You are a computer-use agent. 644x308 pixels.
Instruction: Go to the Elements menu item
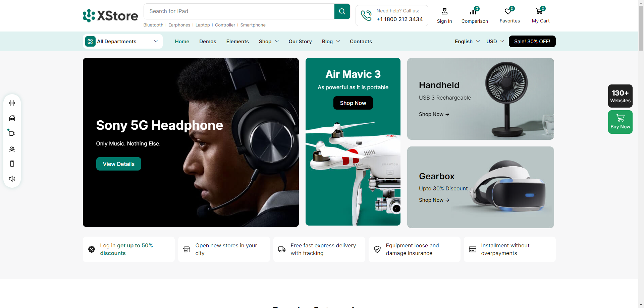click(237, 41)
